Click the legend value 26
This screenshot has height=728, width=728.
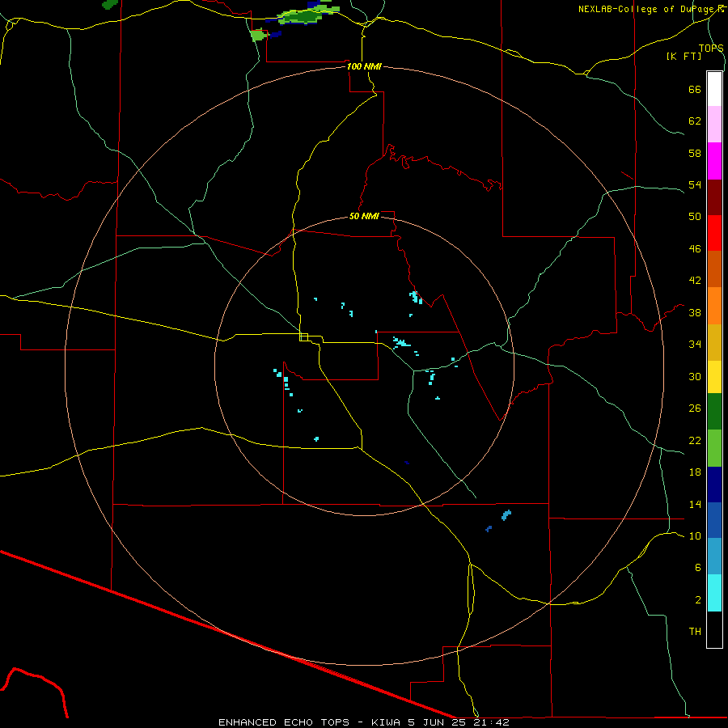(x=695, y=408)
